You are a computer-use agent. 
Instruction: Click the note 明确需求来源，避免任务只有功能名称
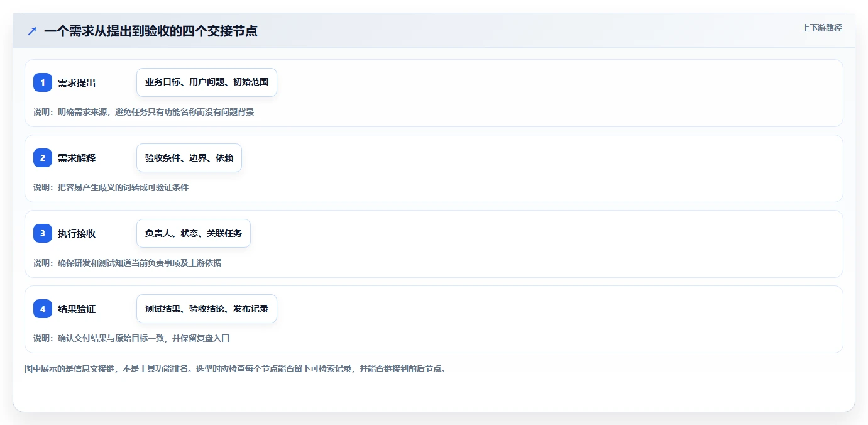[x=143, y=112]
